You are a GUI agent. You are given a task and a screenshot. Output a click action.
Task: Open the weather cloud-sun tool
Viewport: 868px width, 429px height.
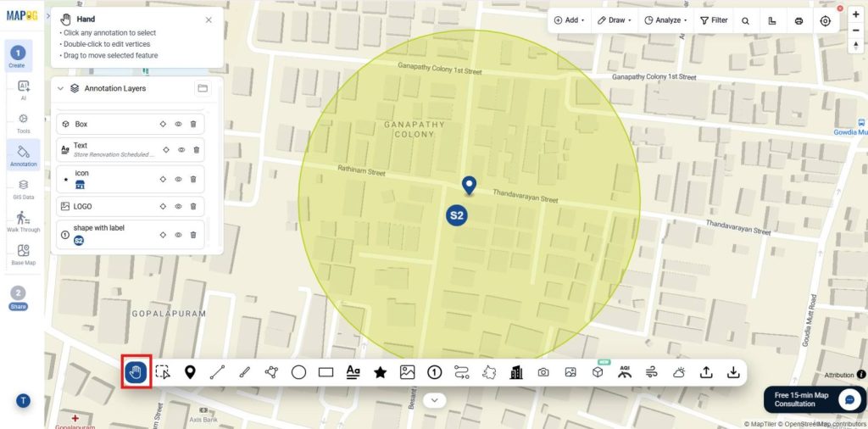[x=679, y=372]
